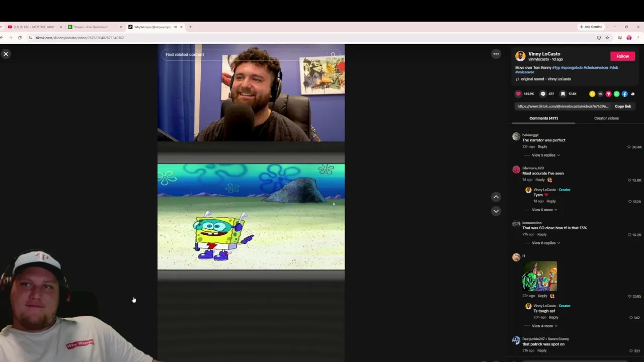Reply to bakineggz's comment
The height and width of the screenshot is (362, 644).
coord(542,147)
